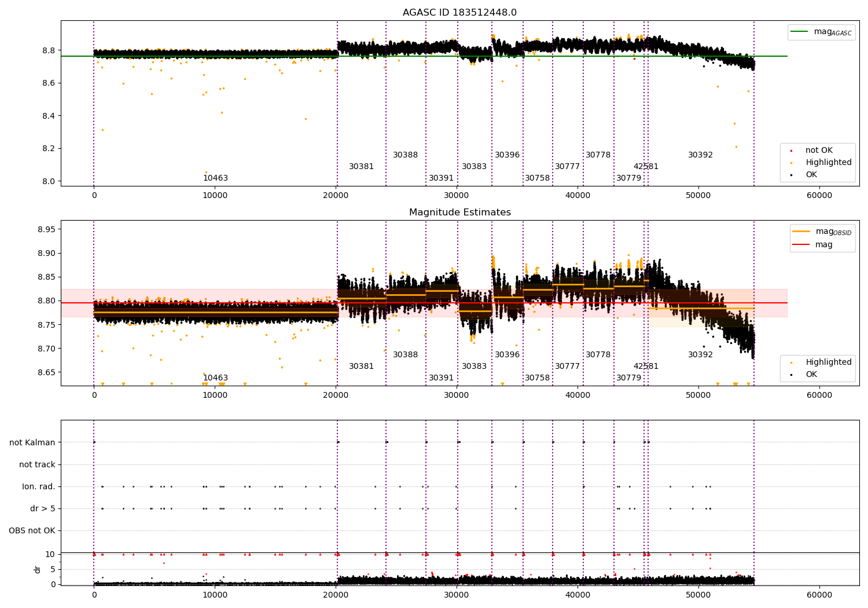Click the 'Ion. rad.' axis label

click(39, 486)
